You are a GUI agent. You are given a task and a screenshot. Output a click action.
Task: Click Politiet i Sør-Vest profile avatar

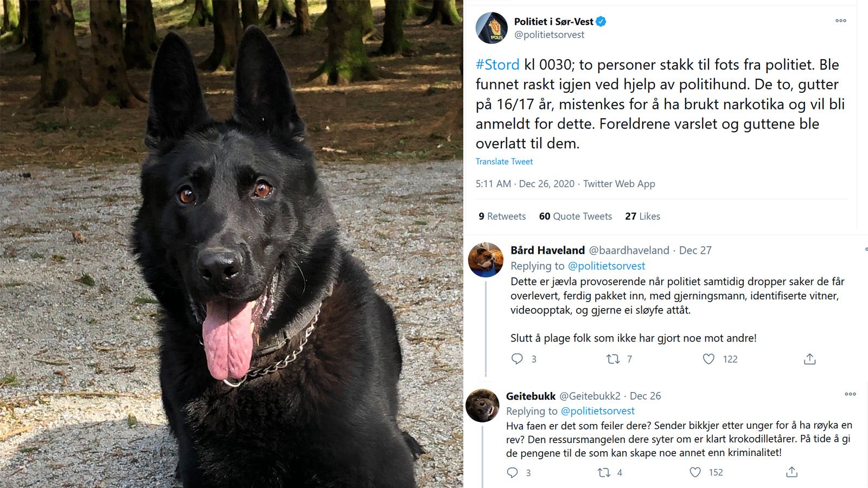click(492, 28)
